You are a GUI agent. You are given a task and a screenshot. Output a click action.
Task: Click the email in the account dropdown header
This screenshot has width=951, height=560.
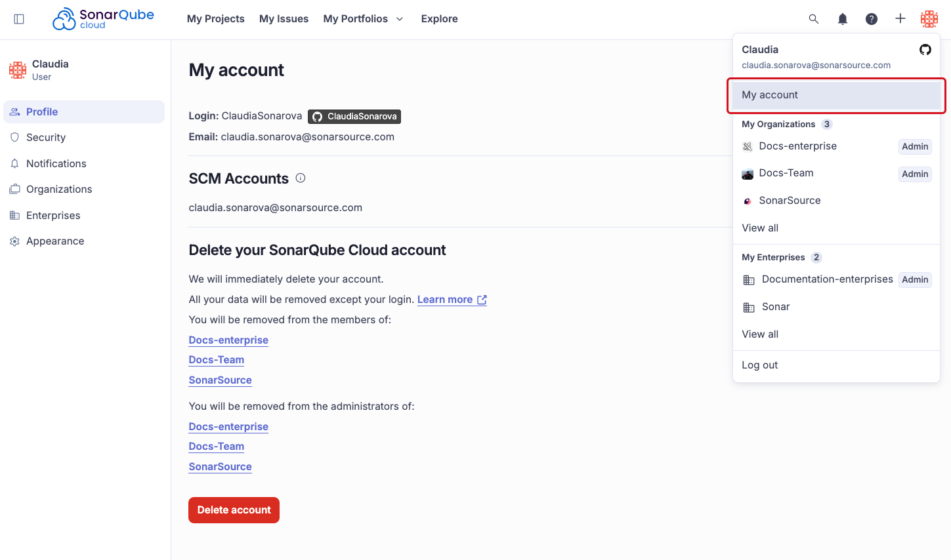(x=816, y=66)
